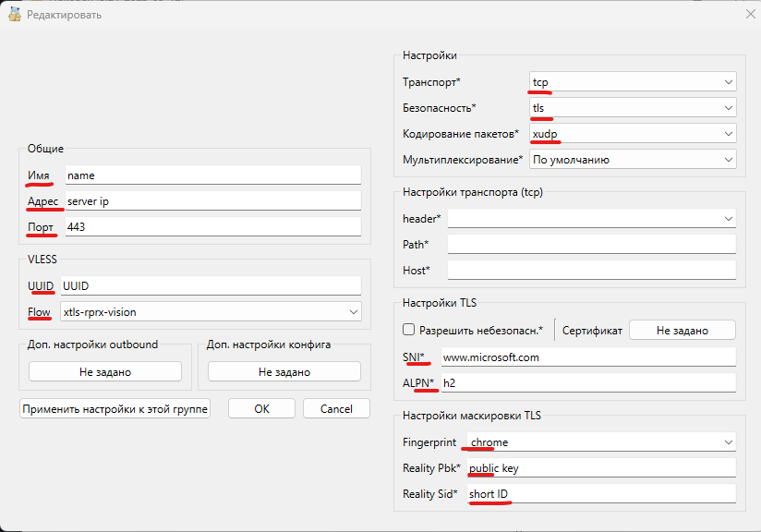Click the Порт field showing 443
Image resolution: width=761 pixels, height=532 pixels.
pos(211,224)
